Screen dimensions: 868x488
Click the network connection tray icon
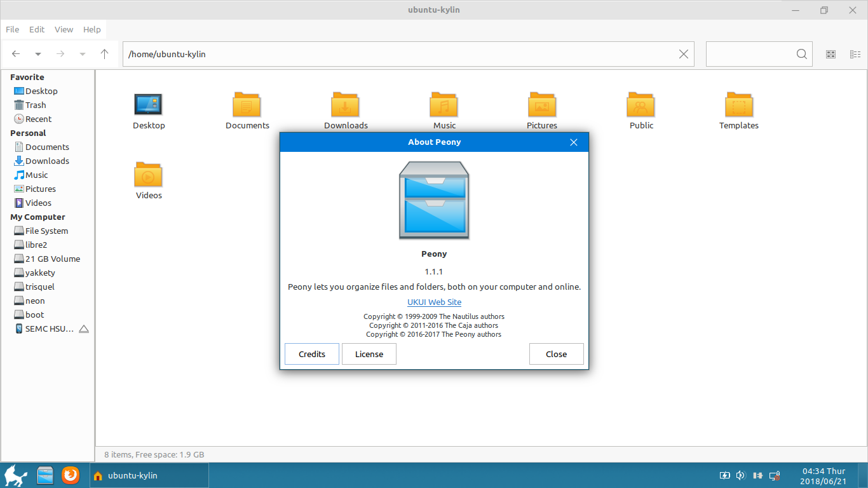(775, 475)
